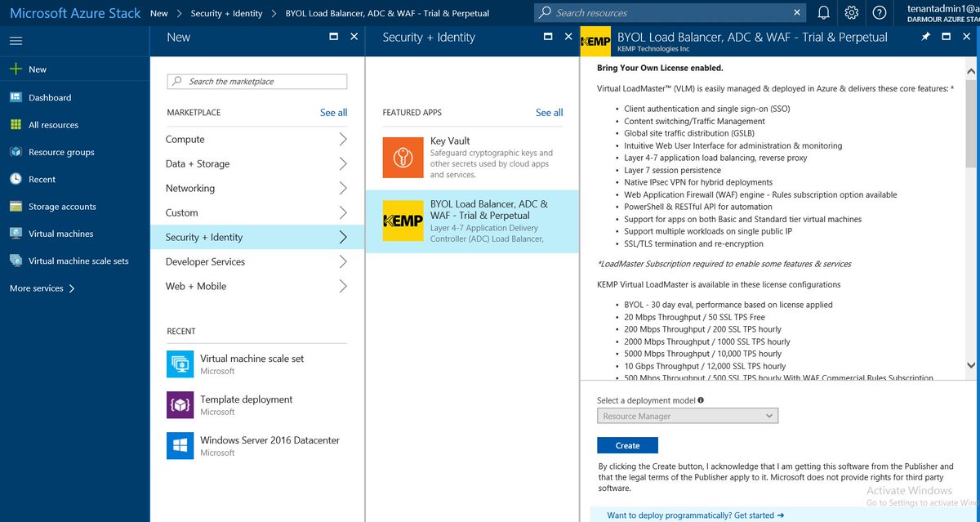The image size is (980, 522).
Task: Click the KEMP logo in featured apps
Action: (x=403, y=221)
